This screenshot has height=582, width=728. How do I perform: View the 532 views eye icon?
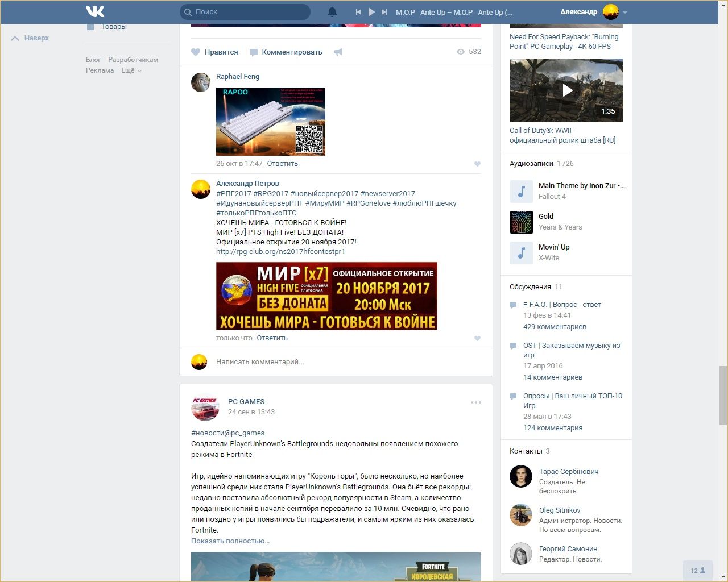tap(461, 52)
